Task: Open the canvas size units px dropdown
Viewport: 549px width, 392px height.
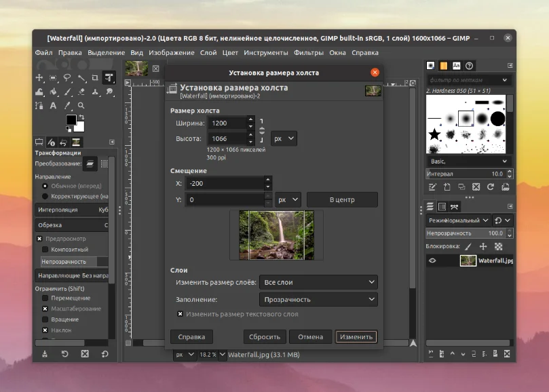Action: [284, 138]
